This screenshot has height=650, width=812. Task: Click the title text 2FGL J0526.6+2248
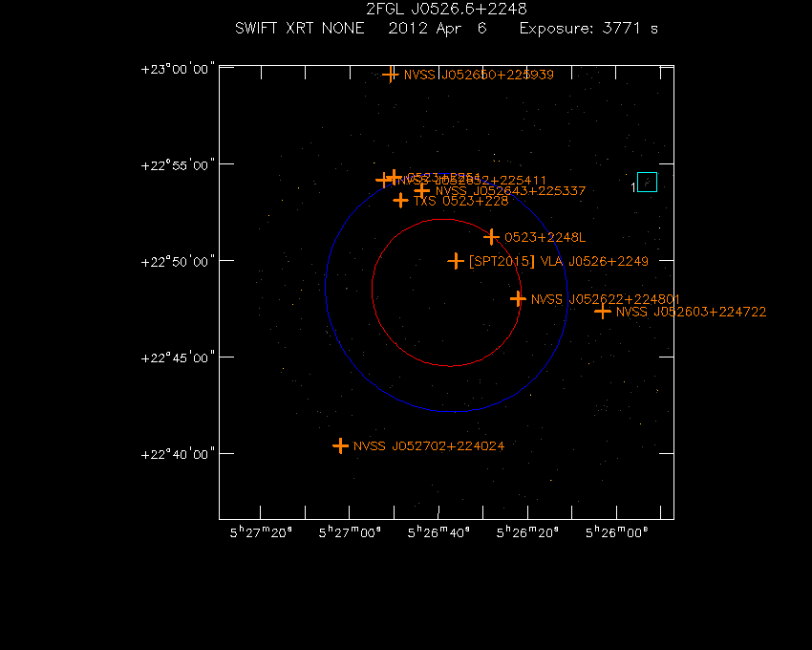point(446,9)
